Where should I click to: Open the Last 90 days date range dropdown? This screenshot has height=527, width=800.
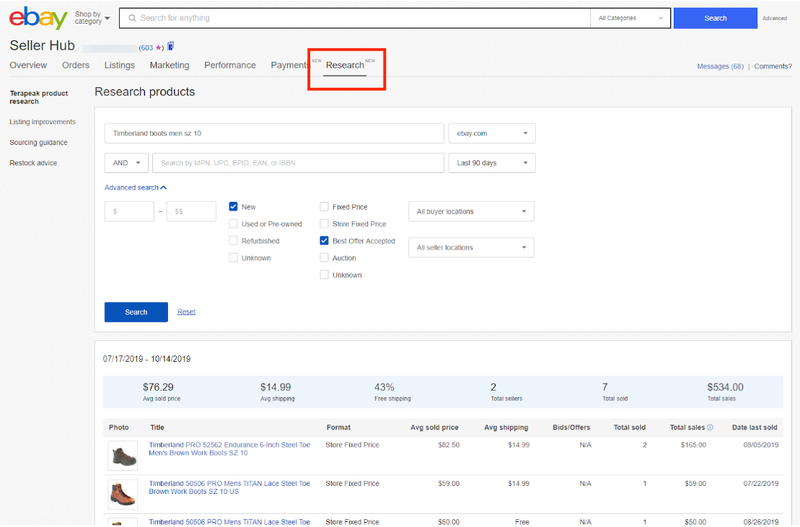coord(492,163)
